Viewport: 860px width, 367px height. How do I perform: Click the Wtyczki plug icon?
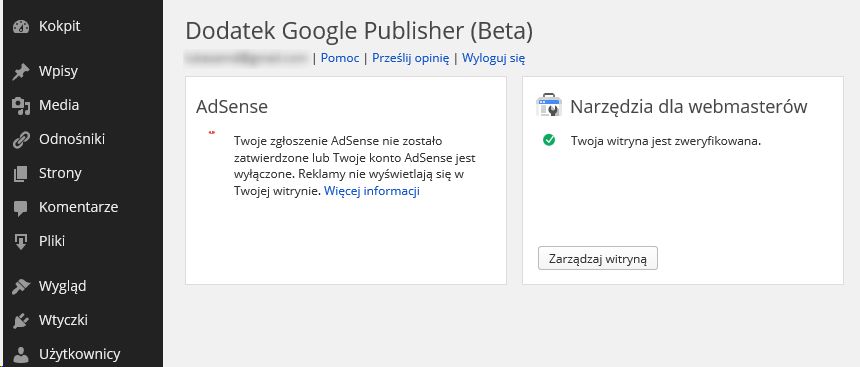click(x=21, y=321)
